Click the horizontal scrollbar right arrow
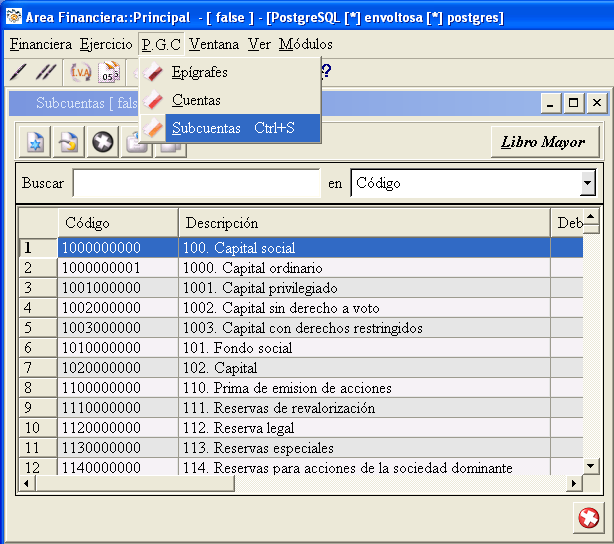 pyautogui.click(x=574, y=483)
